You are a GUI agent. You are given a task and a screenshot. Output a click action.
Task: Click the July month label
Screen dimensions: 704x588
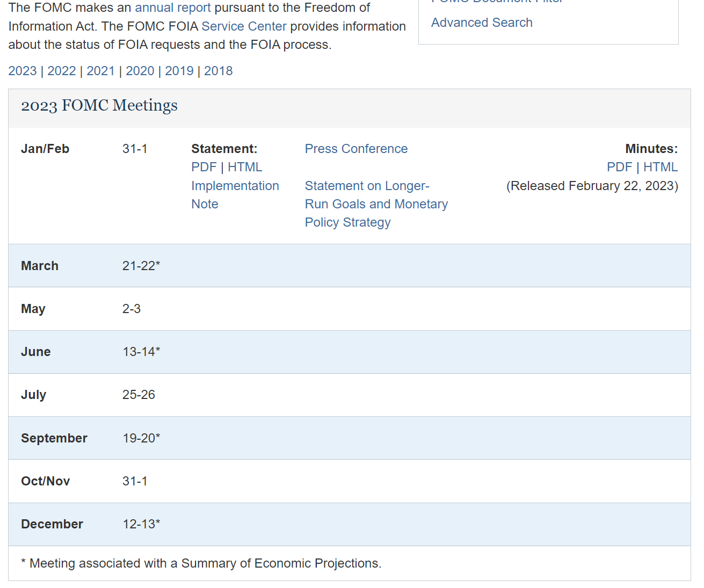[34, 395]
